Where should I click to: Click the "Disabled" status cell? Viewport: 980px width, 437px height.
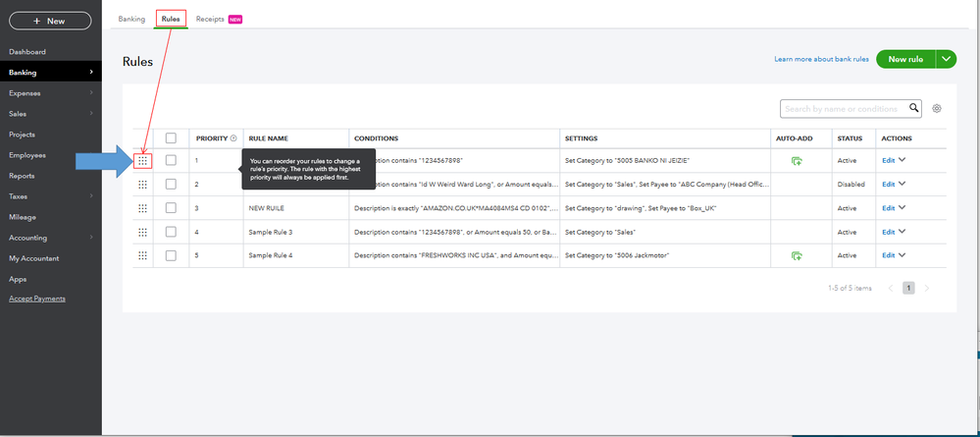point(851,185)
